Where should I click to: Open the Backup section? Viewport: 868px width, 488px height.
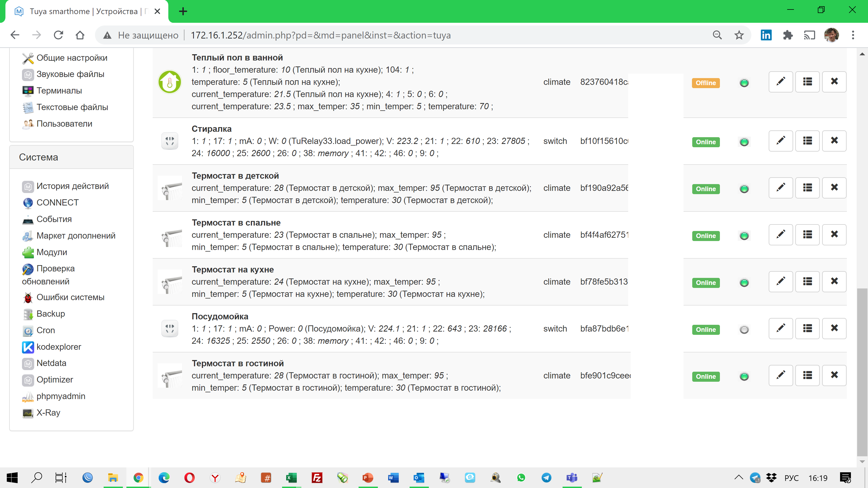(50, 314)
